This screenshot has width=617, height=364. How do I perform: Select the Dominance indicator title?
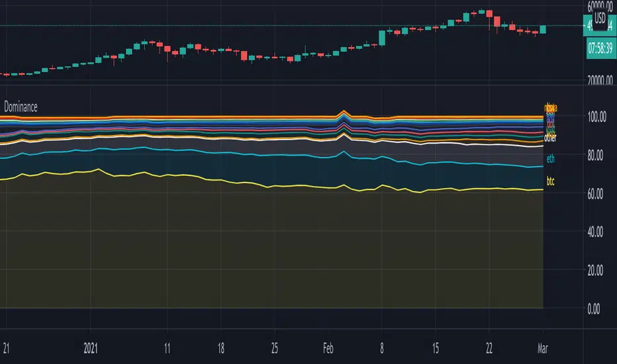click(x=21, y=107)
